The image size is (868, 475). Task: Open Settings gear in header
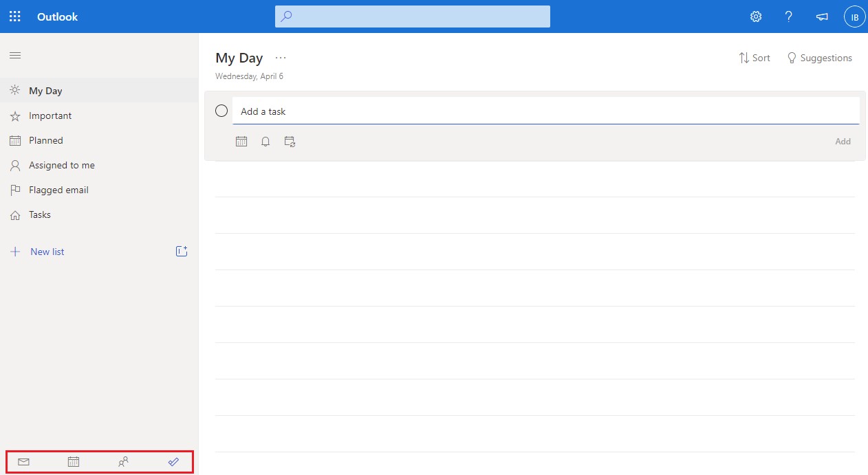756,16
